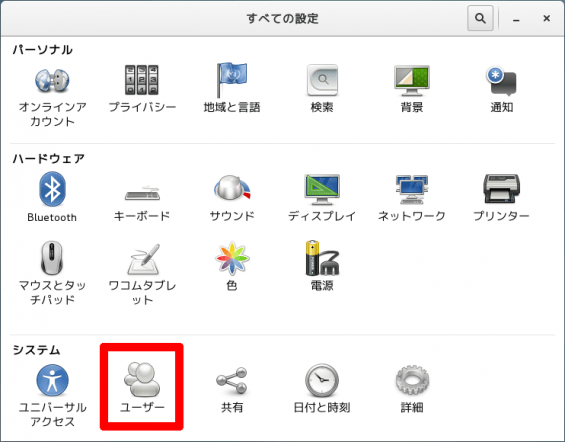565x442 pixels.
Task: Open the 地域と言語 flag icon
Action: pos(232,80)
